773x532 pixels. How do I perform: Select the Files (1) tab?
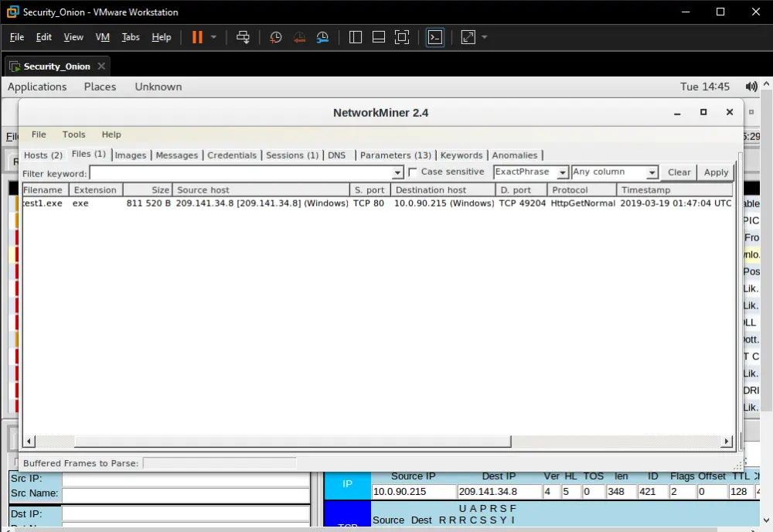pyautogui.click(x=89, y=155)
